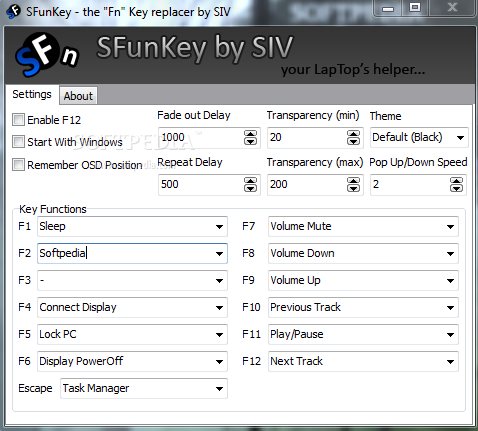Switch to the About tab

[78, 96]
